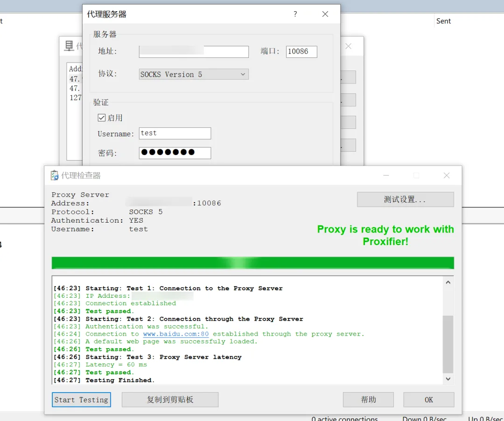Click the log scrollbar up arrow
The image size is (504, 421).
448,282
